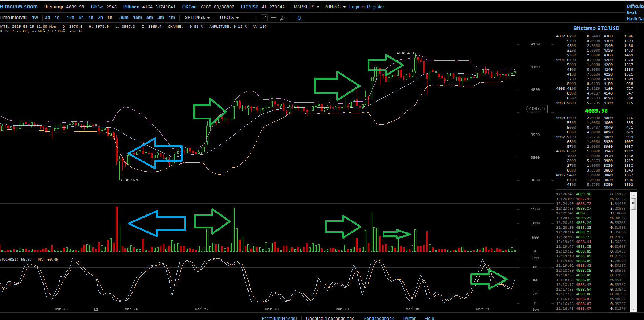644x320 pixels.
Task: Select the 2h time interval
Action: click(100, 18)
